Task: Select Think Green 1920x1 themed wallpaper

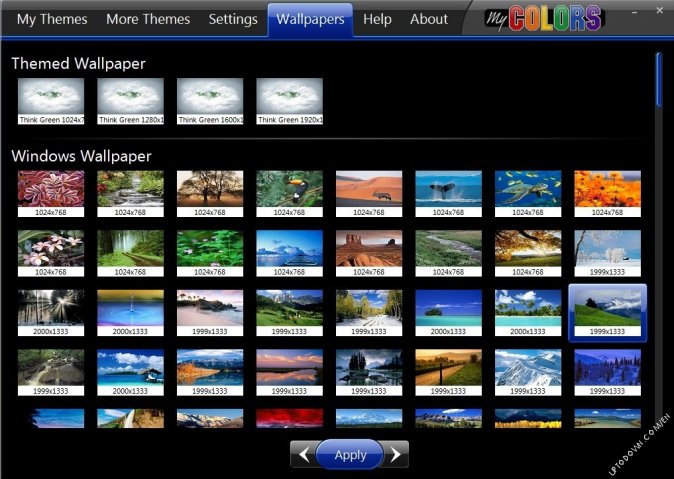Action: tap(290, 100)
